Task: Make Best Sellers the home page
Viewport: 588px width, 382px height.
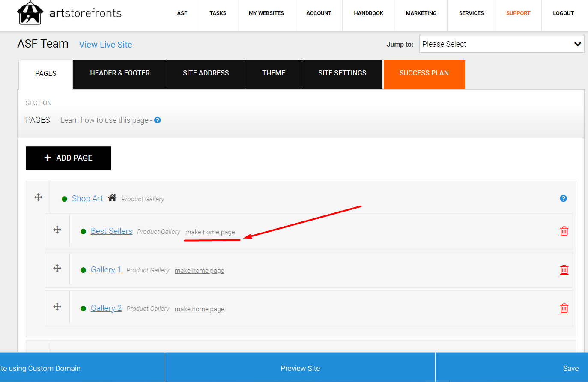Action: [210, 232]
